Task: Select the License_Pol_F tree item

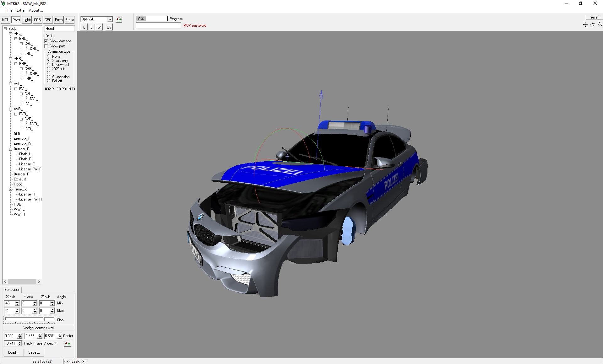Action: [30, 169]
